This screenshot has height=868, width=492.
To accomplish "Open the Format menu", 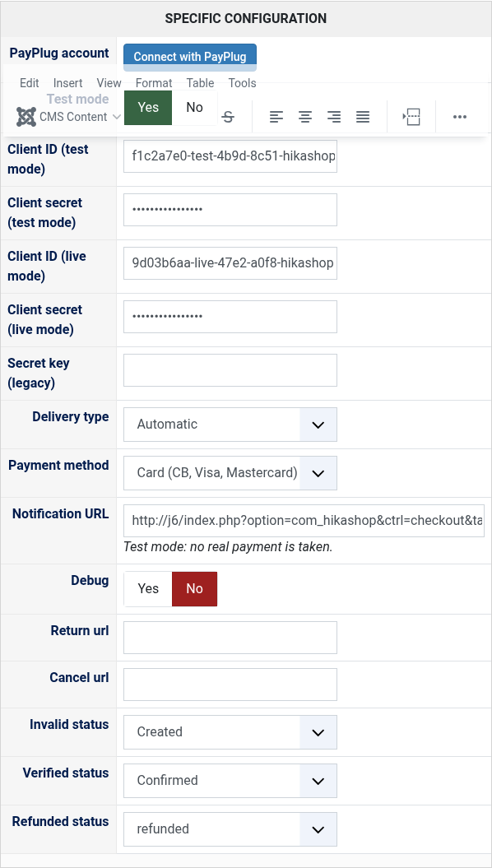I will (154, 83).
